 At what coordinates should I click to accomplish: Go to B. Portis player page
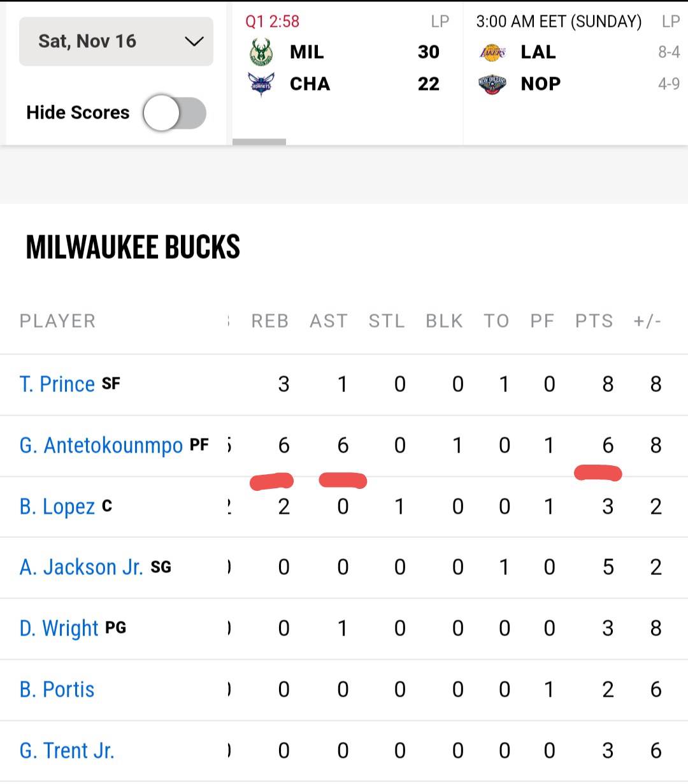[57, 690]
